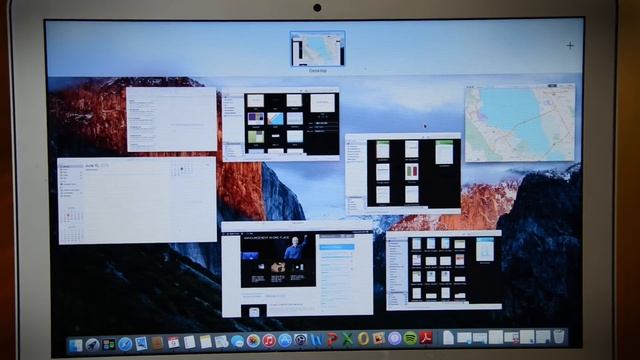The width and height of the screenshot is (640, 360).
Task: Open Notes yellow notepad icon in Dock
Action: pyautogui.click(x=205, y=342)
